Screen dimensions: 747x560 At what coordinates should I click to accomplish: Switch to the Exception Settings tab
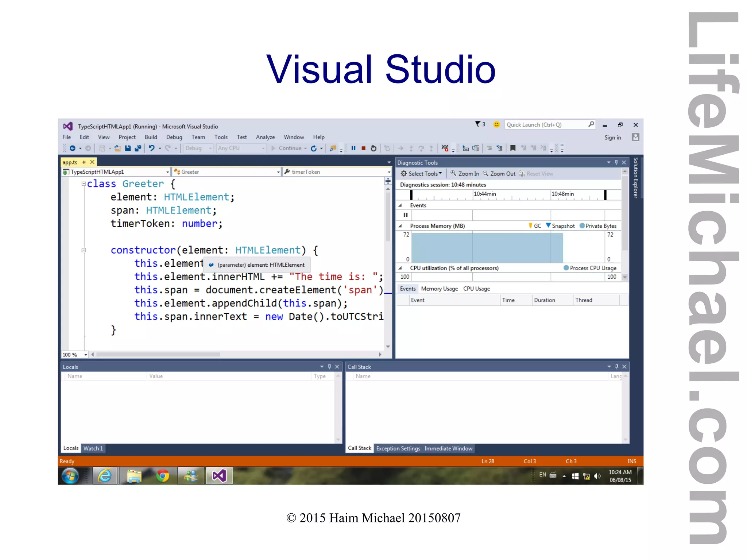398,448
